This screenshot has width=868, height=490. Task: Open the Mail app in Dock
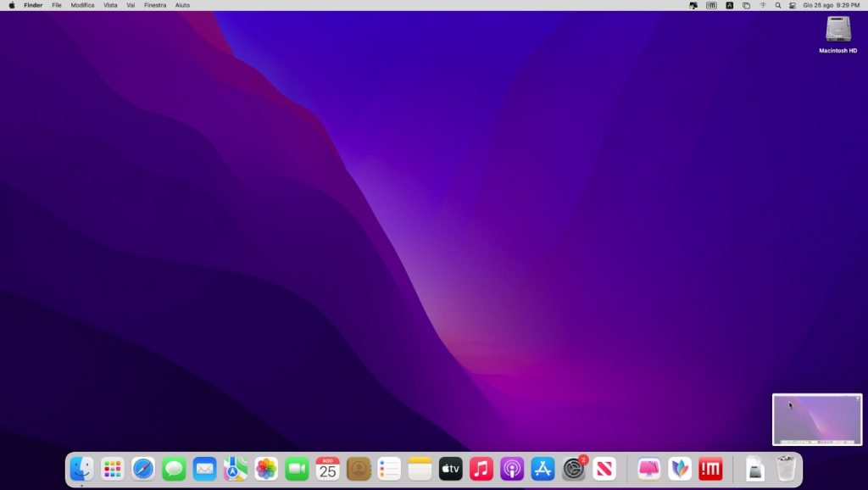(x=204, y=468)
